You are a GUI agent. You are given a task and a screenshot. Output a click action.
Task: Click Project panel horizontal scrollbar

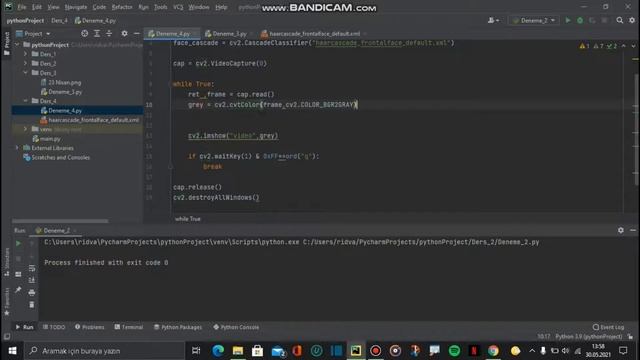(60, 221)
